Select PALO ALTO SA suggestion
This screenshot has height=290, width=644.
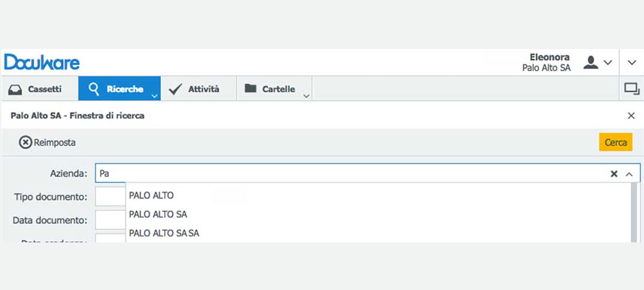coord(158,215)
